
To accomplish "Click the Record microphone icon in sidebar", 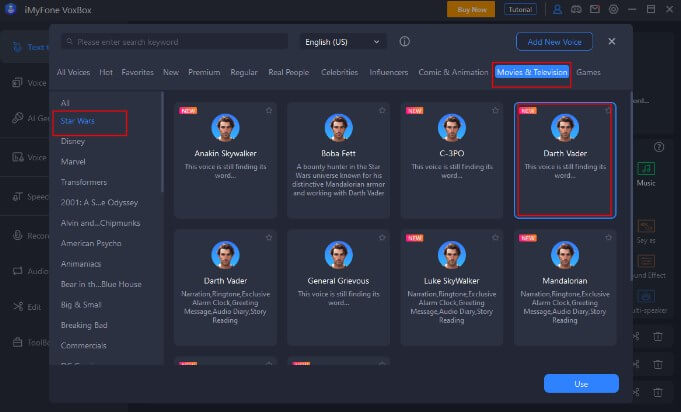I will pos(17,235).
